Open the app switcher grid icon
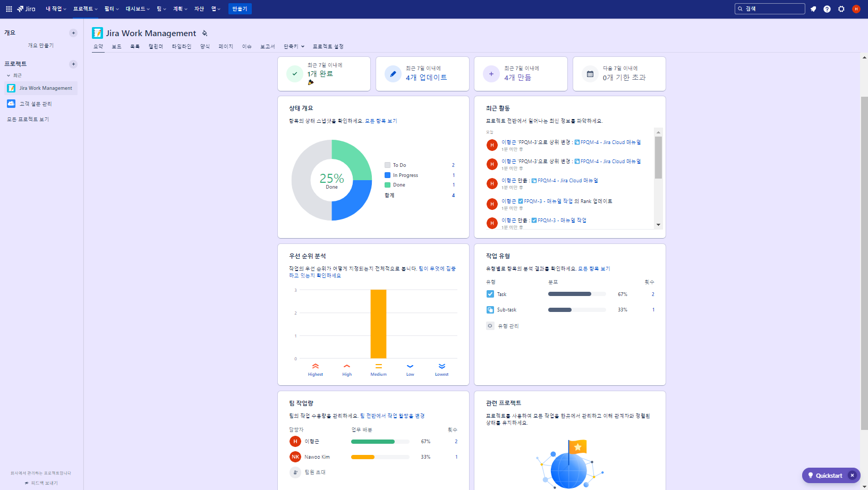Image resolution: width=868 pixels, height=490 pixels. click(x=9, y=9)
